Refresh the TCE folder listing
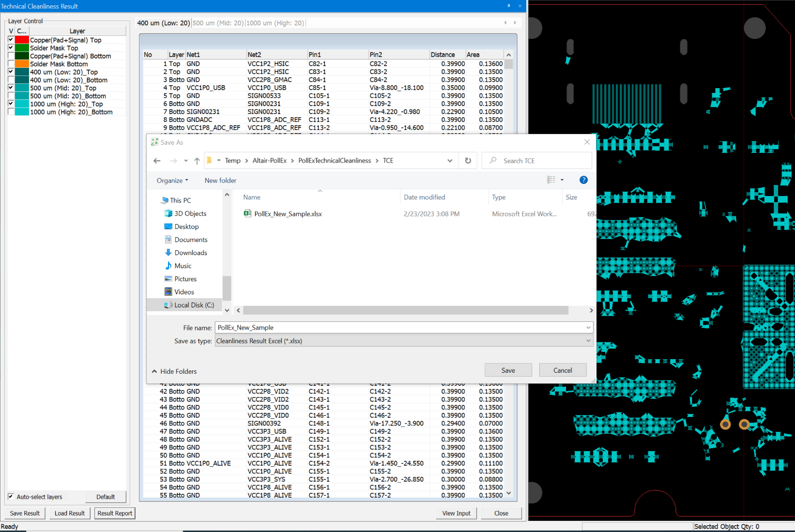Screen dimensions: 795x532 468,161
